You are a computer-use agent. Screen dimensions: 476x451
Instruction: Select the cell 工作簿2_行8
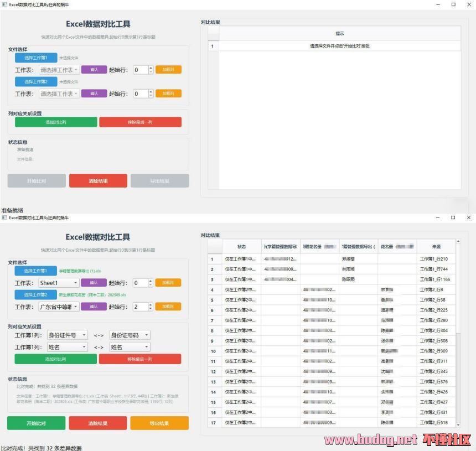[436, 289]
